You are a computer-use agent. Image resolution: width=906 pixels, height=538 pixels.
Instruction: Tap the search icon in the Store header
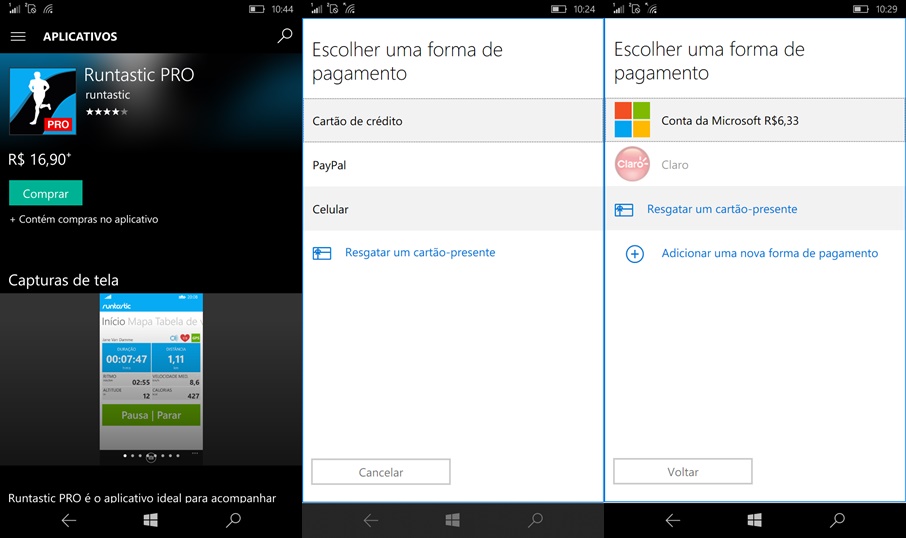tap(285, 36)
